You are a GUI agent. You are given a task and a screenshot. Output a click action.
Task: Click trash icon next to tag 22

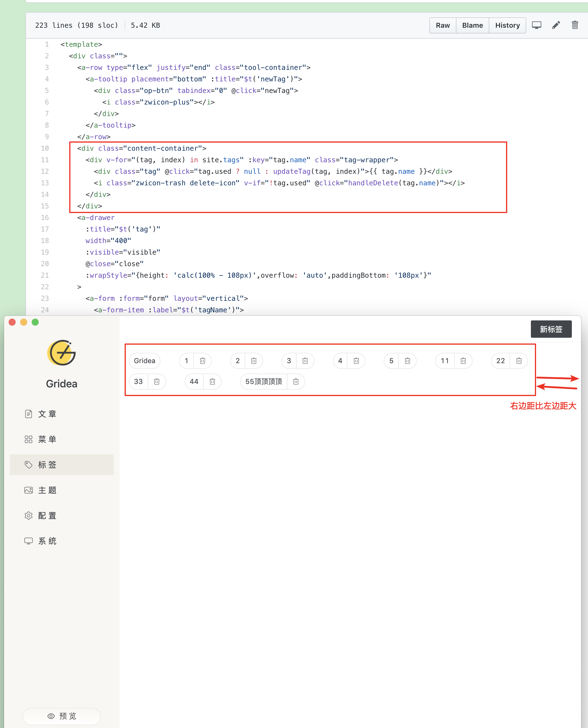[x=518, y=361]
